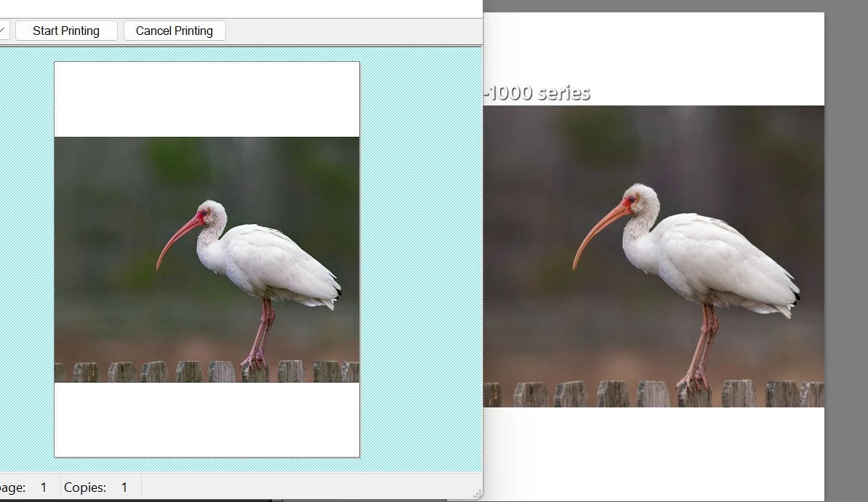Open the dropdown left of Start Printing
The image size is (868, 502).
tap(4, 31)
